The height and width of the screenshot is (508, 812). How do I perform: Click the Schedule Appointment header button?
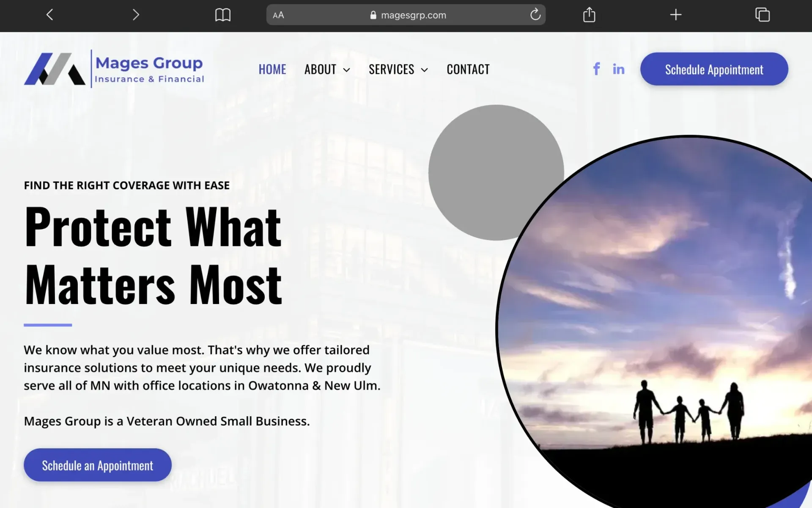click(713, 69)
